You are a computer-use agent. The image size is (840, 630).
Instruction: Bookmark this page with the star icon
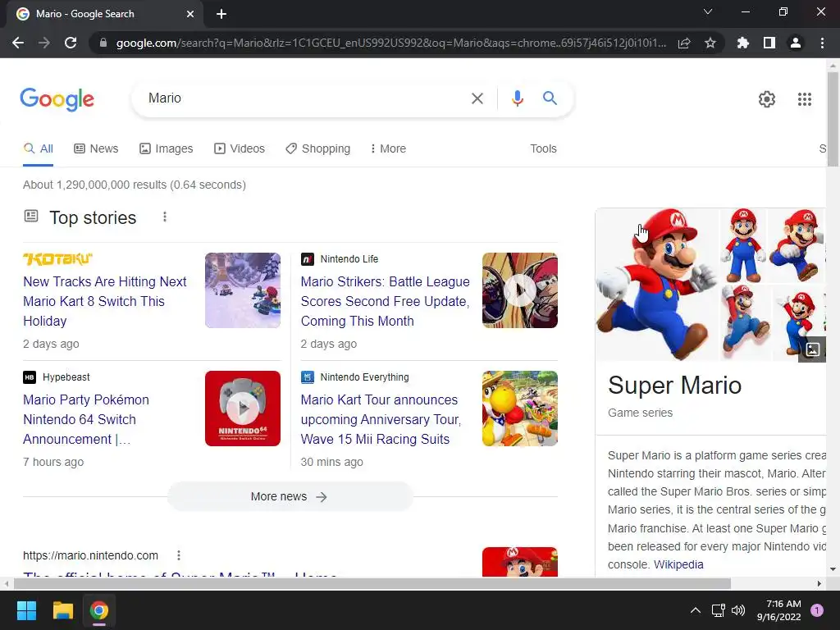(x=710, y=43)
